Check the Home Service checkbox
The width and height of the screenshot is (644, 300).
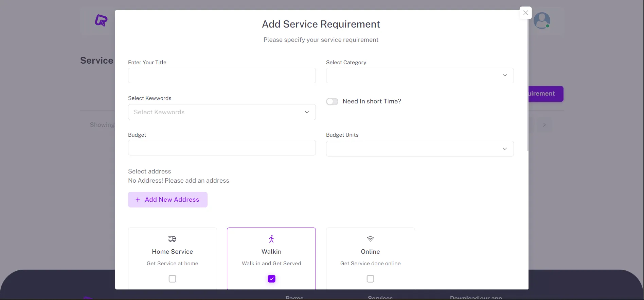point(172,279)
